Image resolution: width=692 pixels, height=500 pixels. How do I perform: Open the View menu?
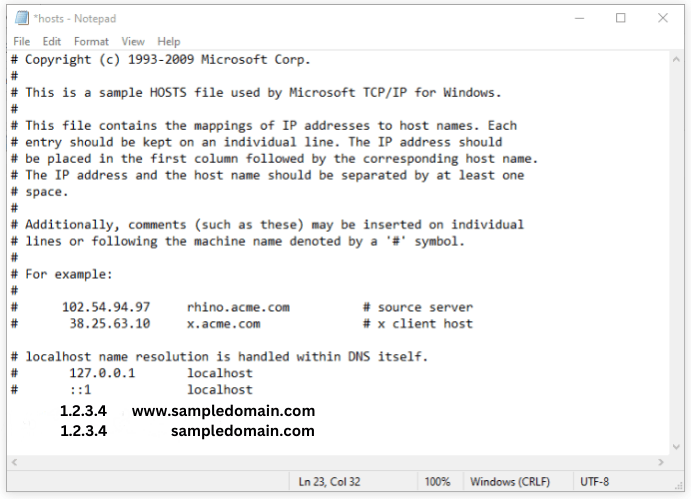pos(133,42)
